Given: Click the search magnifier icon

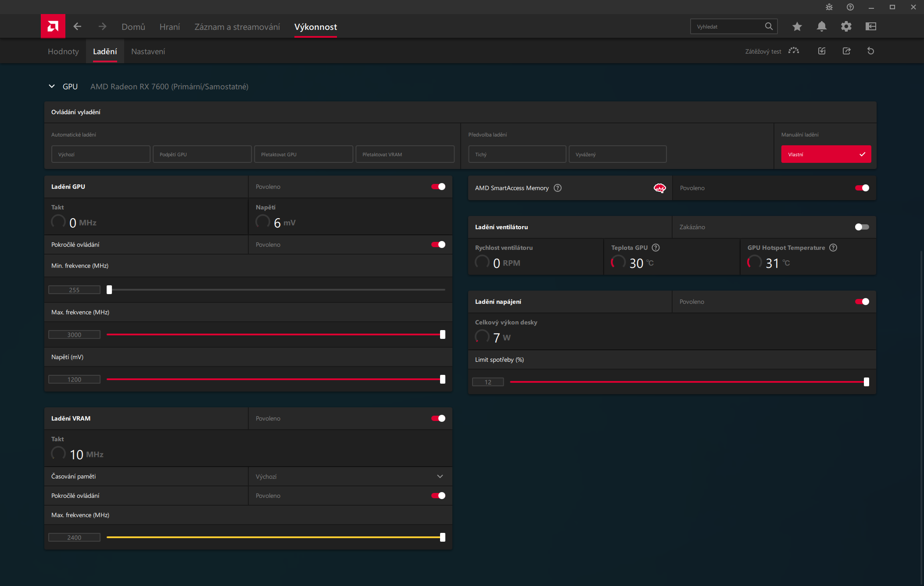Looking at the screenshot, I should pyautogui.click(x=769, y=26).
